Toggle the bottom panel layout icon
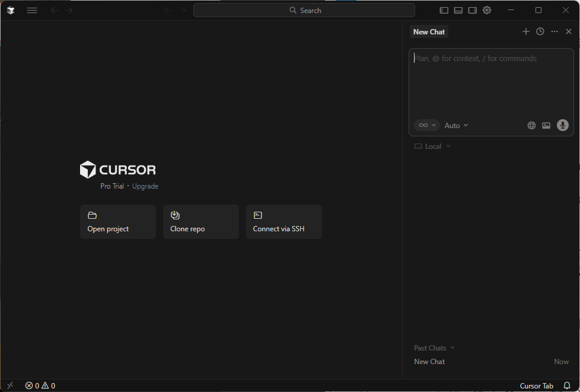Viewport: 580px width, 392px height. tap(458, 10)
